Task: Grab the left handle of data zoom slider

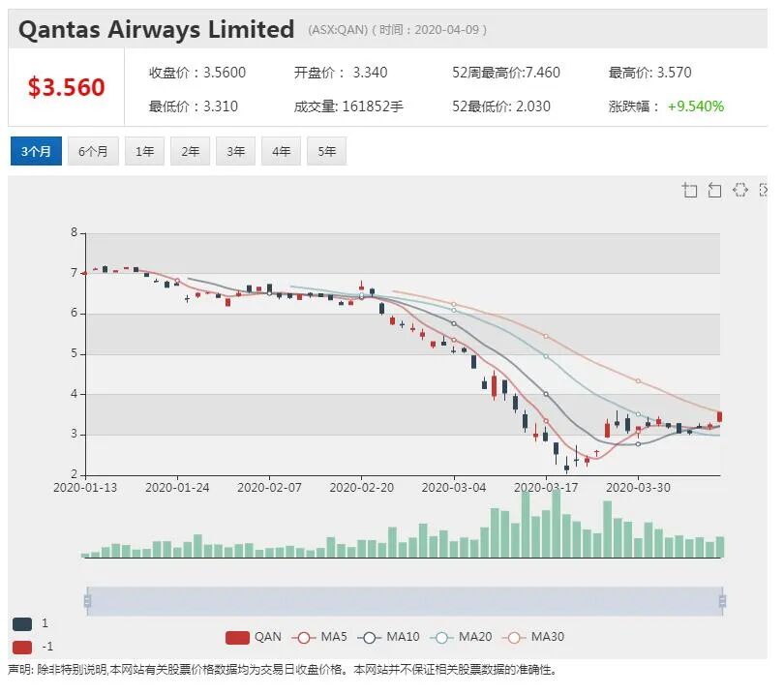Action: coord(87,600)
